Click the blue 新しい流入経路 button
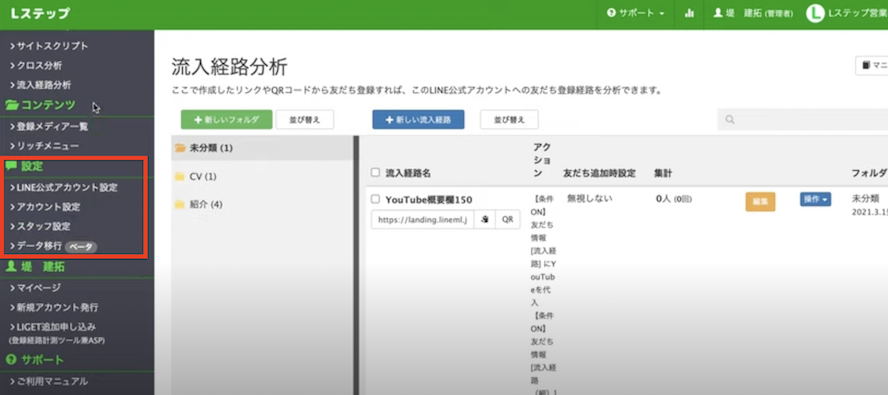This screenshot has width=888, height=395. click(419, 120)
